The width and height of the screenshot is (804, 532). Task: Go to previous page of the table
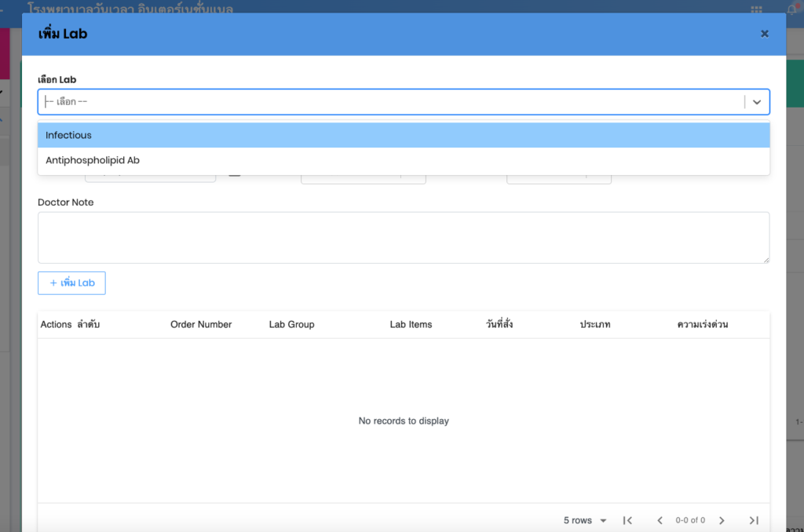point(660,520)
